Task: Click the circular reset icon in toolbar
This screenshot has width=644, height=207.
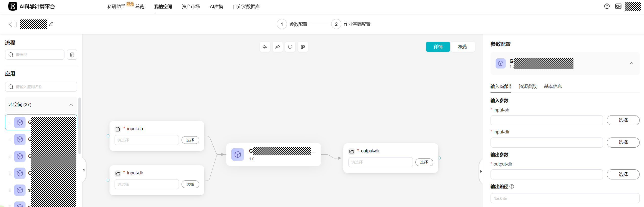Action: tap(290, 47)
